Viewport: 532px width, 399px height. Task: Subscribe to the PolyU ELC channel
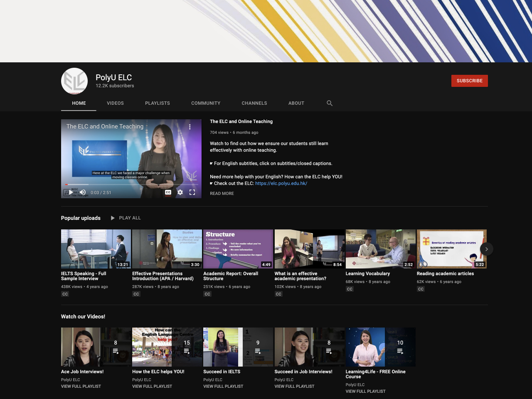pos(470,81)
